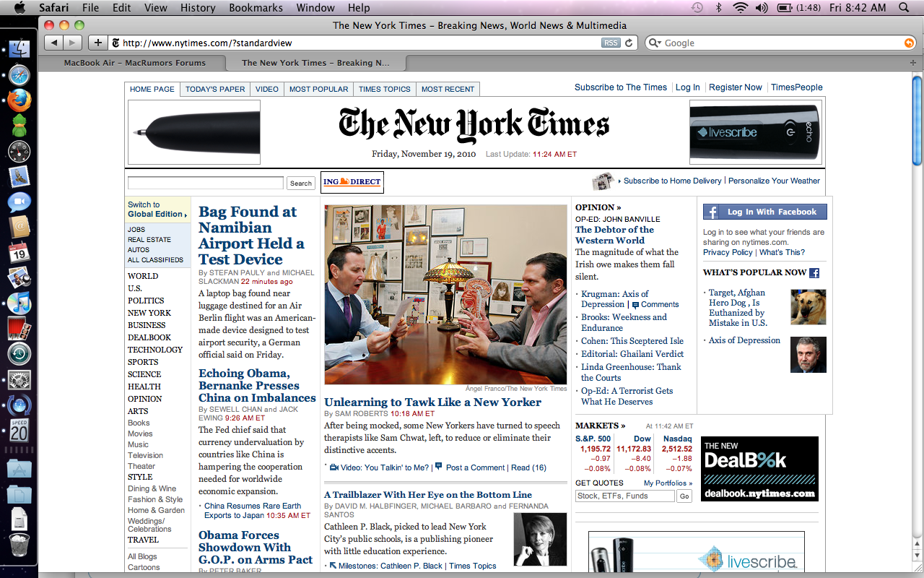Click the add bookmark plus button

[98, 43]
